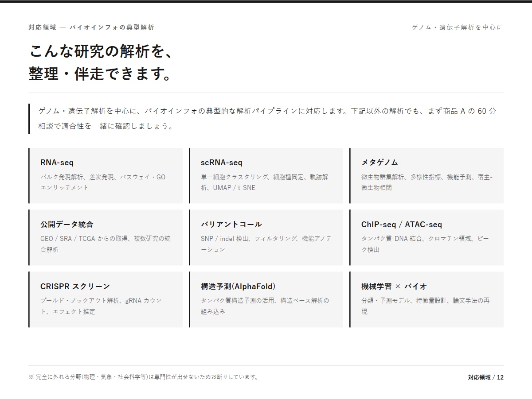
Task: Click the page indicator 対応領域 / 12
Action: pyautogui.click(x=485, y=377)
